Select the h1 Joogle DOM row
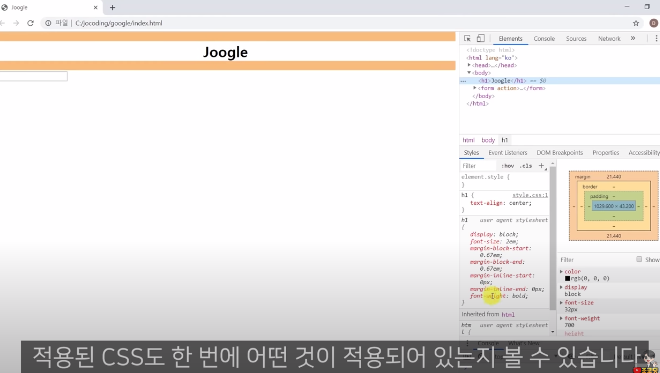This screenshot has width=660, height=373. [x=560, y=80]
